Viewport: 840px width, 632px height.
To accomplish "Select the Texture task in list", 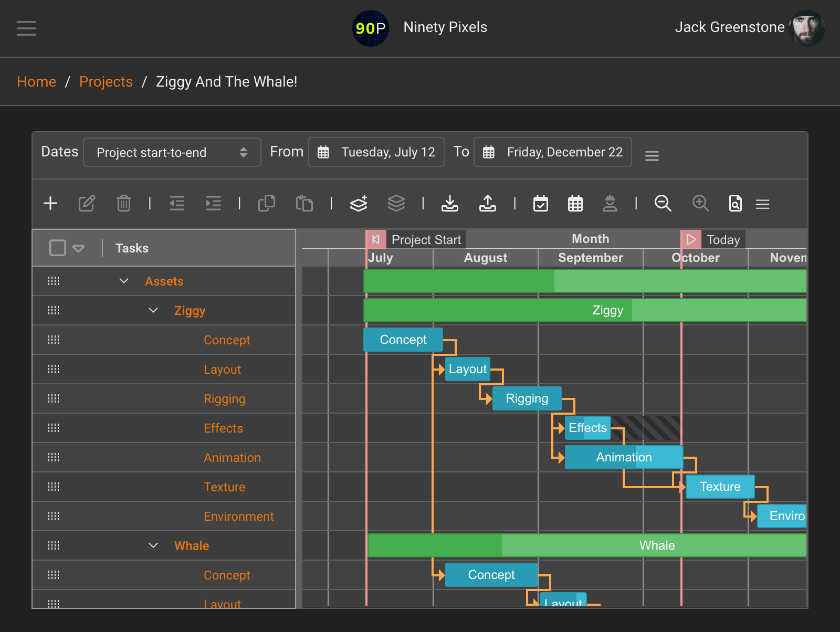I will click(224, 487).
